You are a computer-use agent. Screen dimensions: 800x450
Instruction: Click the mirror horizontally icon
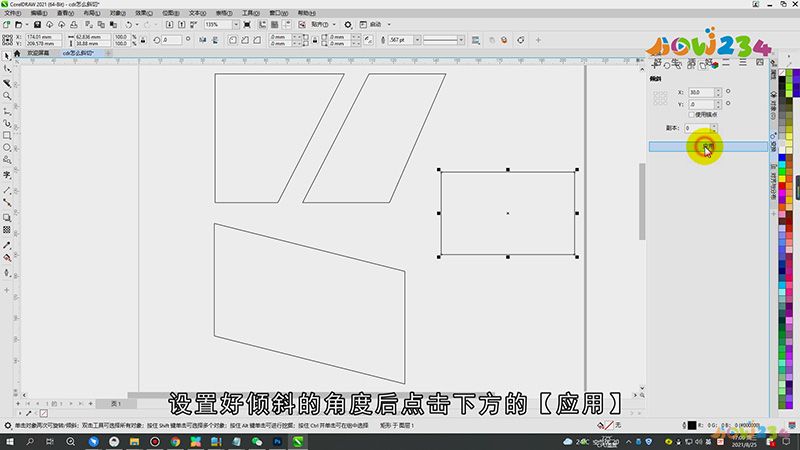(203, 40)
